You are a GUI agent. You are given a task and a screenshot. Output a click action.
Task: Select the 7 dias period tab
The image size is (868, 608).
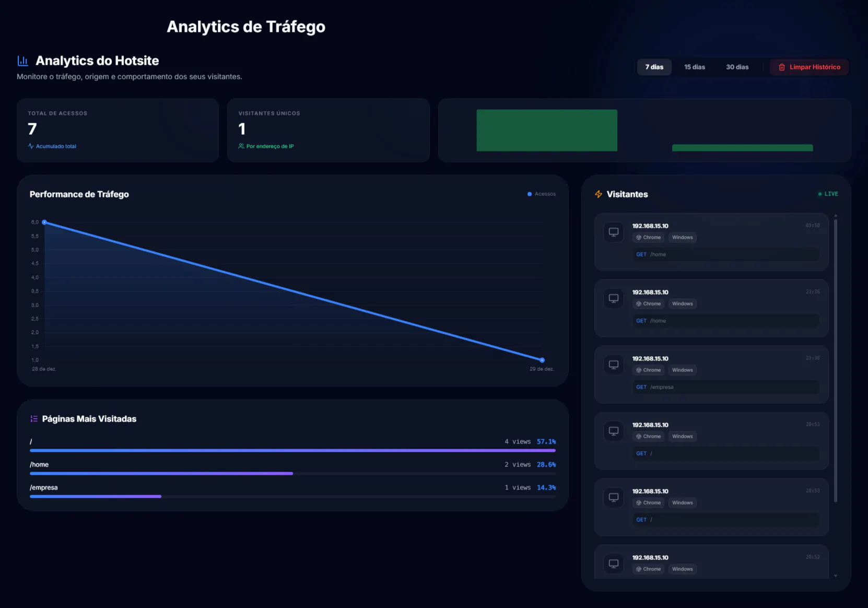pyautogui.click(x=654, y=67)
